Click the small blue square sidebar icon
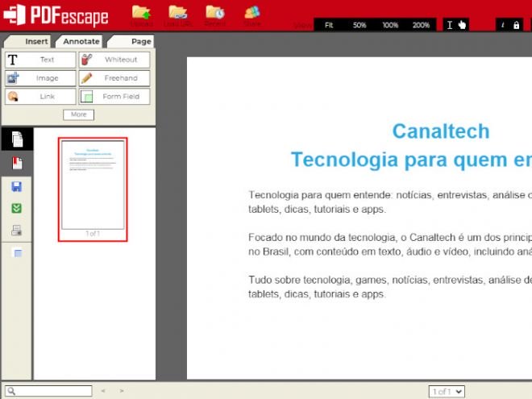This screenshot has width=532, height=399. click(18, 253)
